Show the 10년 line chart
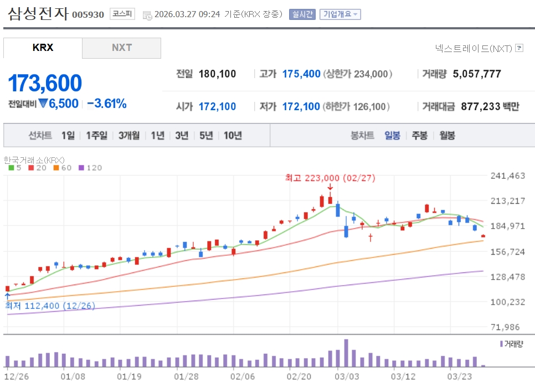The image size is (535, 392). click(x=233, y=135)
